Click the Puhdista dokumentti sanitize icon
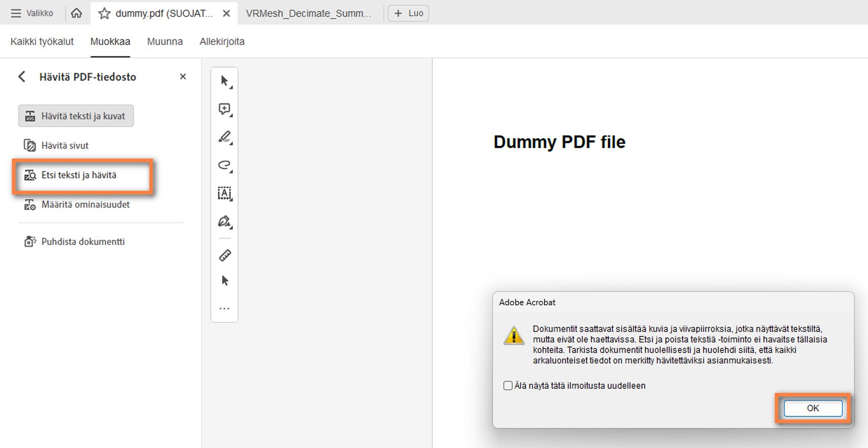 point(30,242)
